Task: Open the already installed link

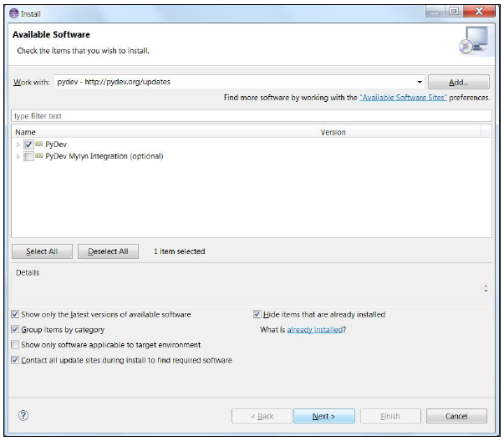Action: 315,330
